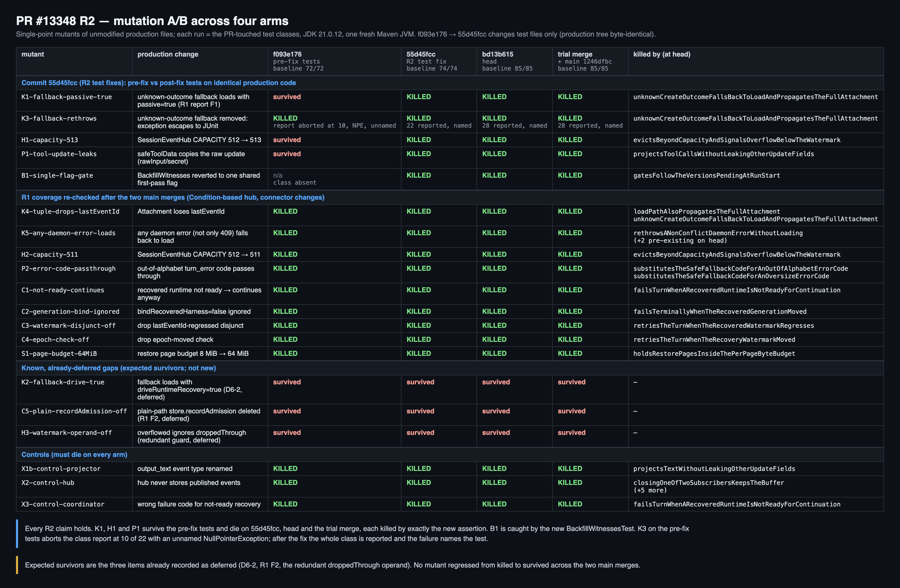Select mutant 'H2-capacity-511'

[x=50, y=254]
